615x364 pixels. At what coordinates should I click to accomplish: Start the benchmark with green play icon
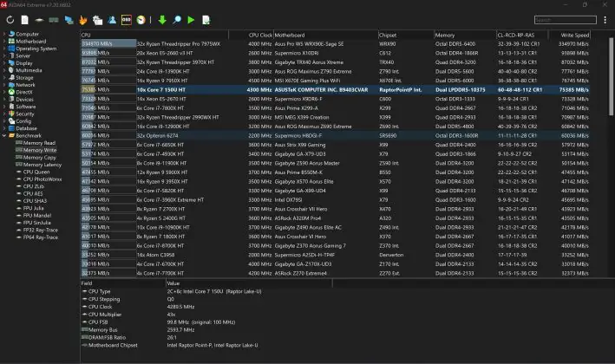coord(191,20)
